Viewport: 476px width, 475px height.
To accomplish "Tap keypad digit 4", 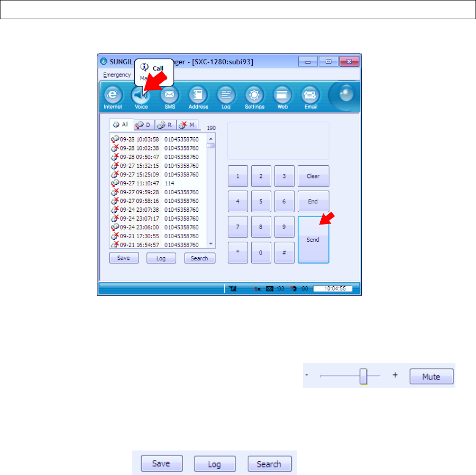I will point(238,201).
